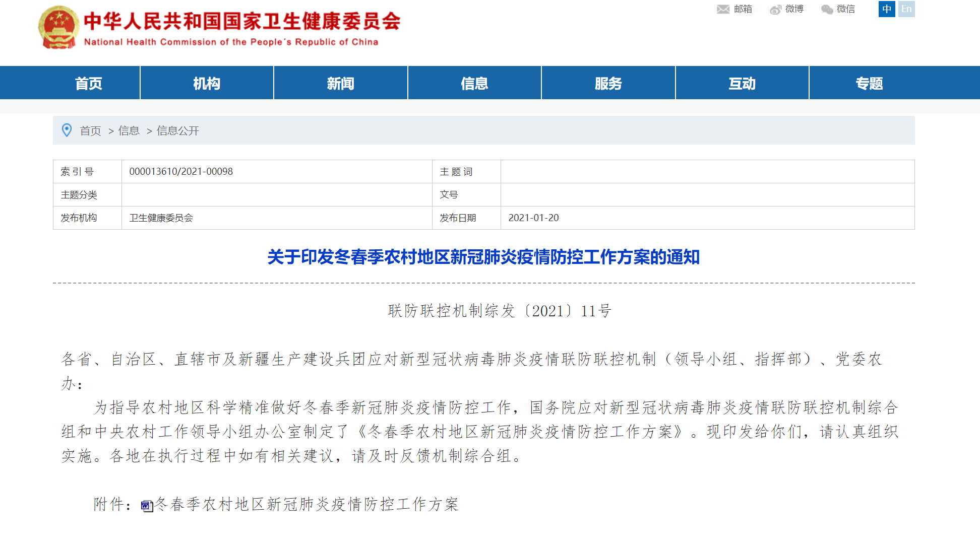Click the Word document attachment icon
The width and height of the screenshot is (980, 550).
147,506
